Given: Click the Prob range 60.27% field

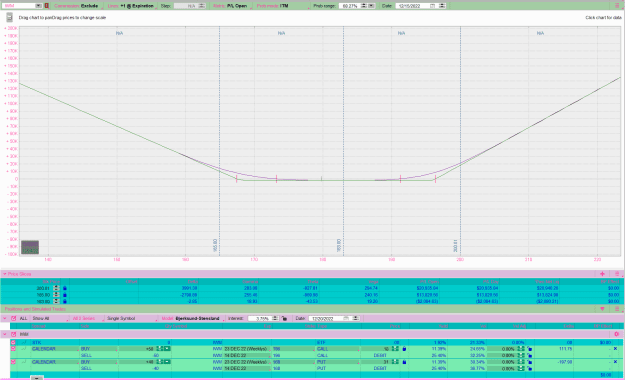Looking at the screenshot, I should tap(350, 6).
